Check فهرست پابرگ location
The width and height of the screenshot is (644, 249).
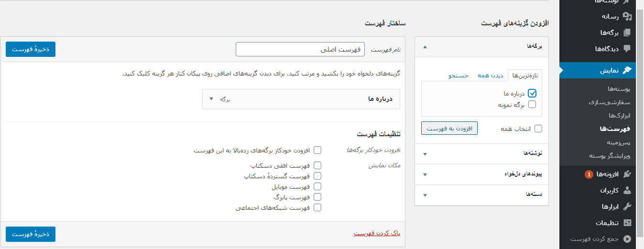[317, 197]
